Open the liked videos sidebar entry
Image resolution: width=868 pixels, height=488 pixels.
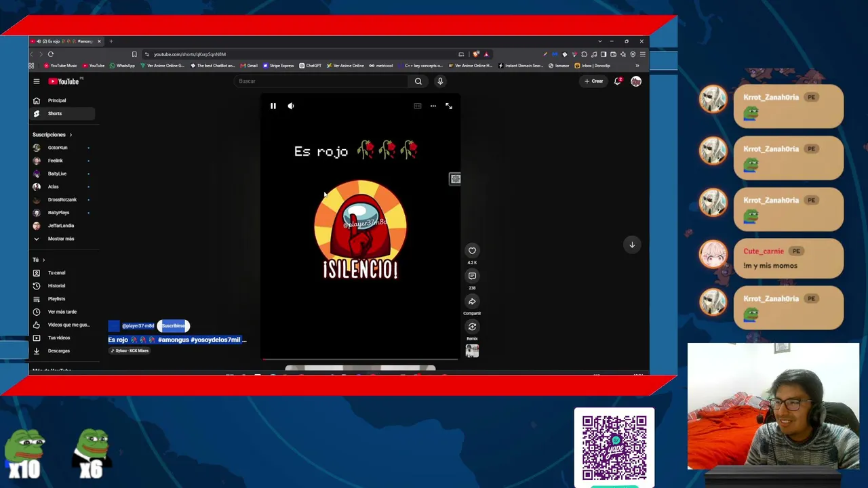click(62, 325)
